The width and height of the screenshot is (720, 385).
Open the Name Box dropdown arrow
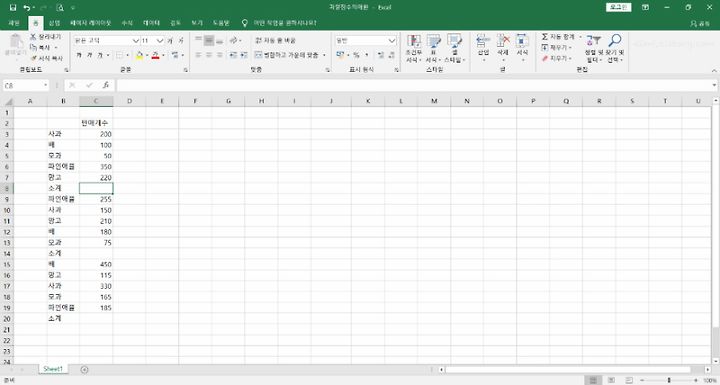coord(45,85)
